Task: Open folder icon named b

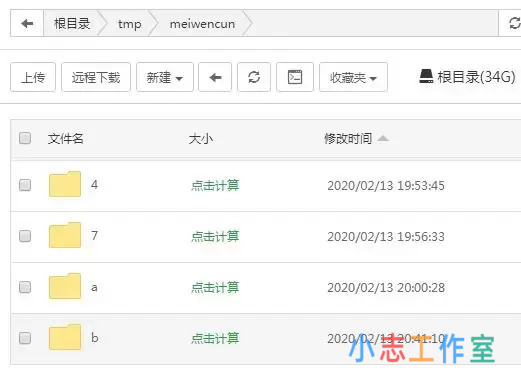Action: (x=65, y=337)
